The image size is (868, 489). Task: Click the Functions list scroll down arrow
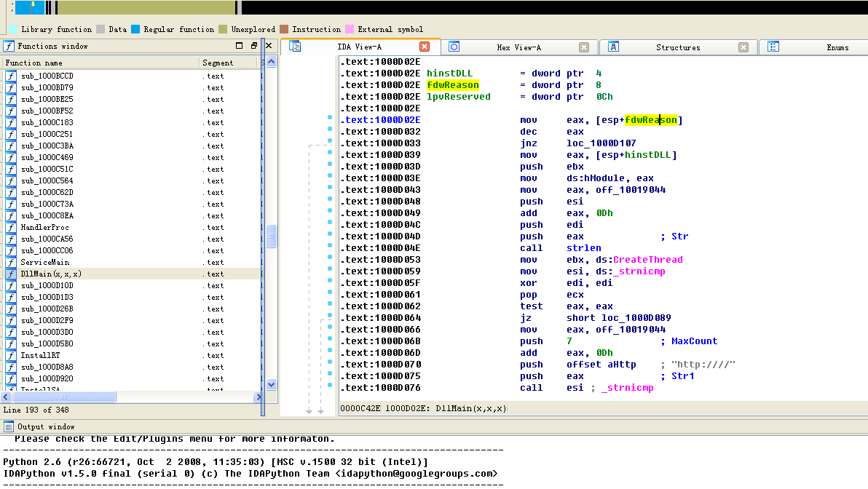(x=271, y=384)
